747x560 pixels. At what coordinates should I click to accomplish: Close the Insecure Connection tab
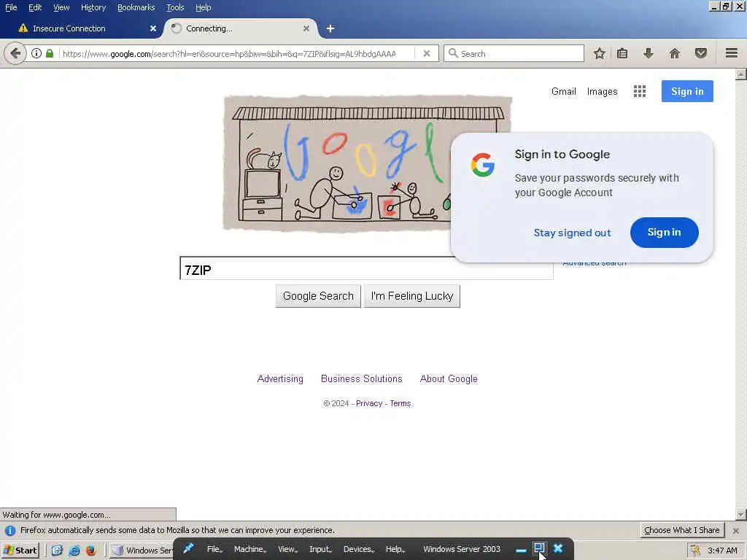153,28
